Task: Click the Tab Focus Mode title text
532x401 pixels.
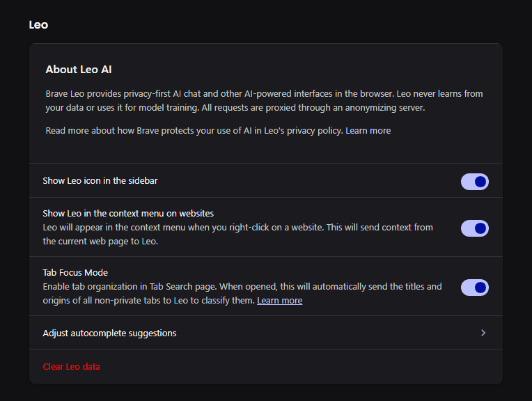Action: 75,272
